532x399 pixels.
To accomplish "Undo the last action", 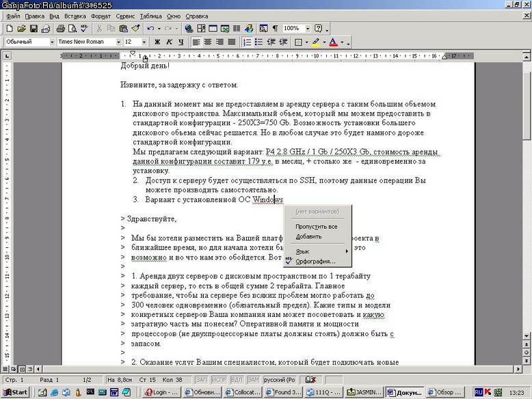I will click(x=151, y=29).
